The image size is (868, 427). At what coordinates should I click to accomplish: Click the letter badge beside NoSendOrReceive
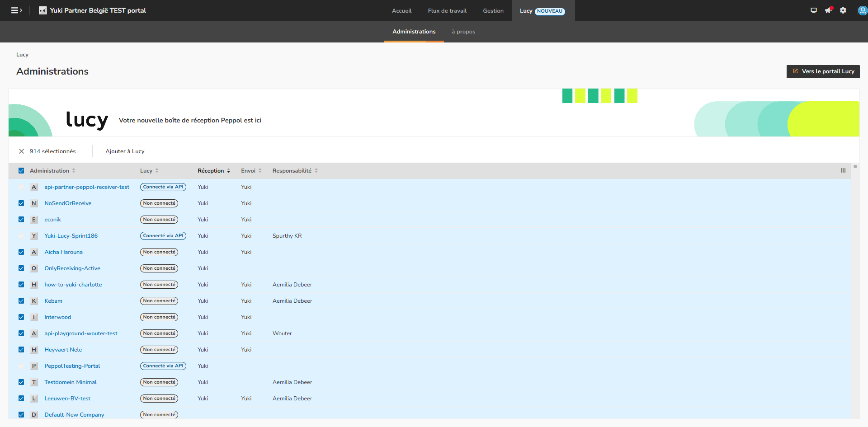(x=34, y=203)
